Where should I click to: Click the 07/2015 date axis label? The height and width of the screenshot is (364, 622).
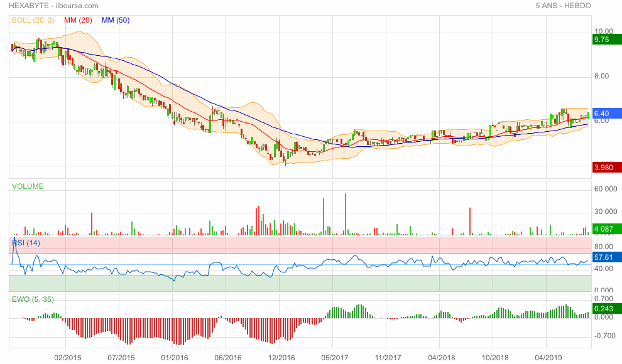pyautogui.click(x=121, y=358)
